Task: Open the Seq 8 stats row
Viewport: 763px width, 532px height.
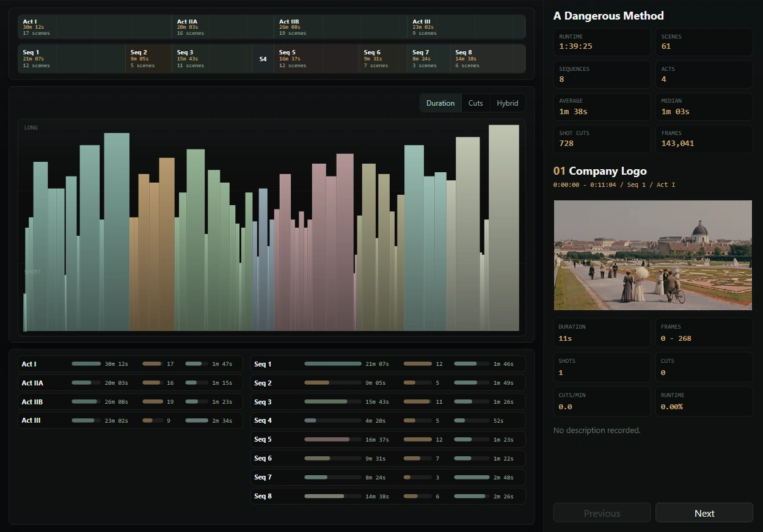Action: (x=388, y=496)
